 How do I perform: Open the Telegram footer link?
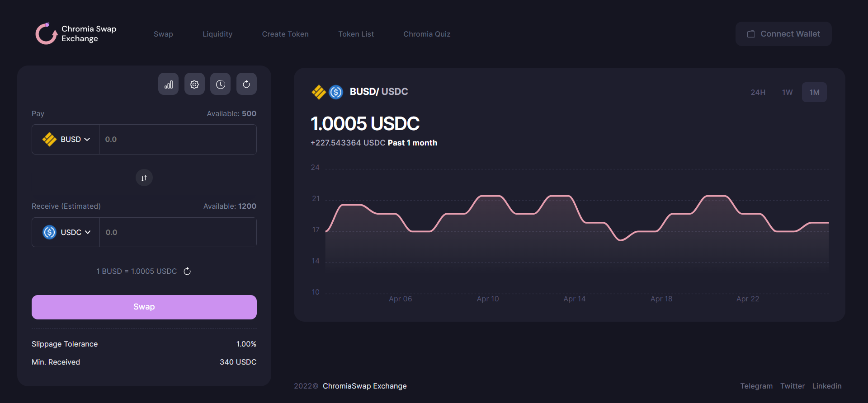coord(756,386)
